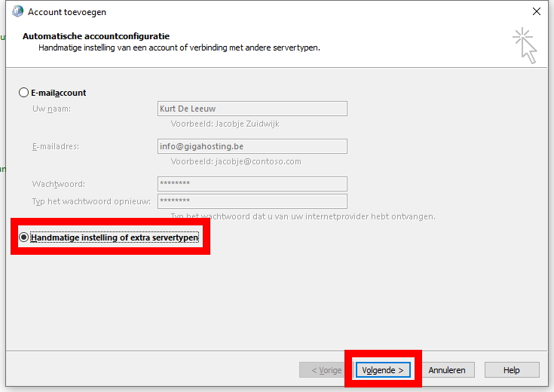This screenshot has height=392, width=554.
Task: Click the Outlook icon in the title bar
Action: 17,11
